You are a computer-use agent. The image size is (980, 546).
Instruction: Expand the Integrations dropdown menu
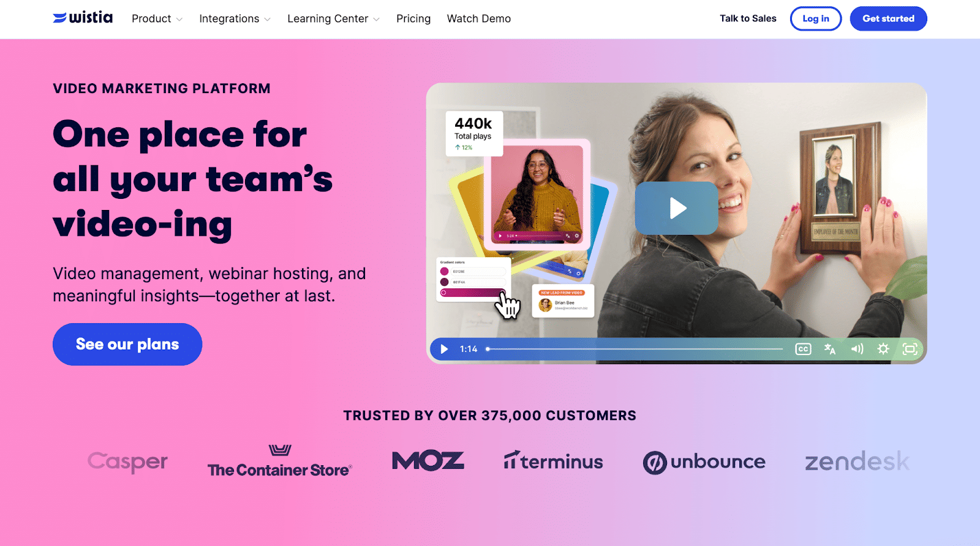(x=235, y=19)
